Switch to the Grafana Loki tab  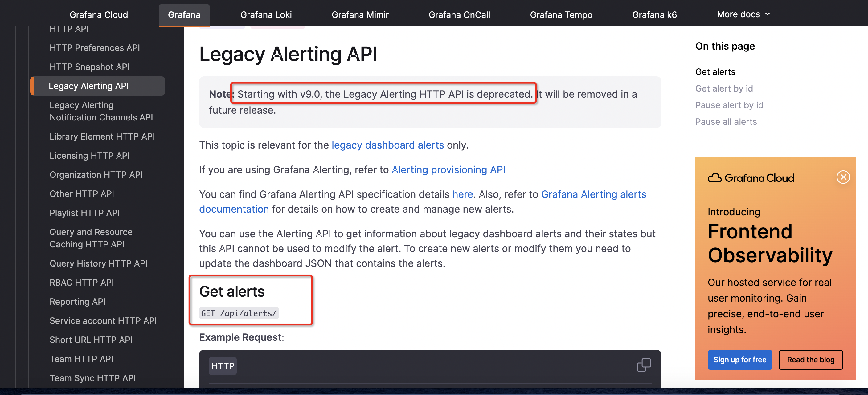point(266,14)
